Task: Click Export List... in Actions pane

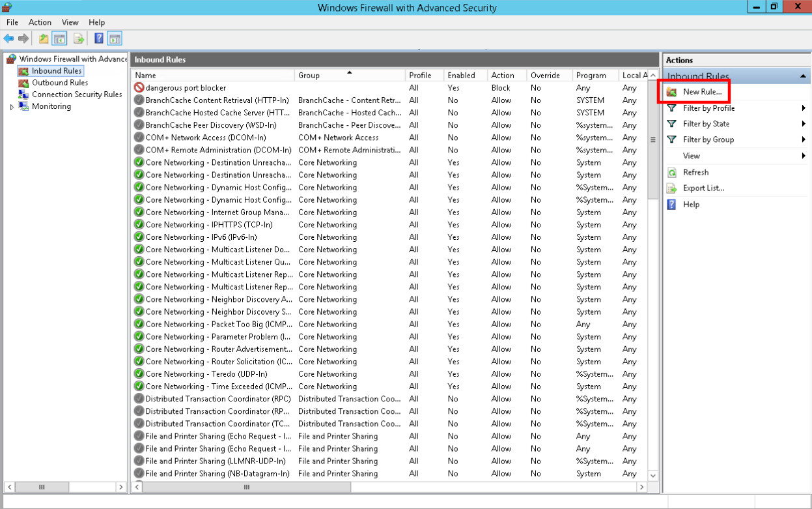Action: tap(703, 188)
